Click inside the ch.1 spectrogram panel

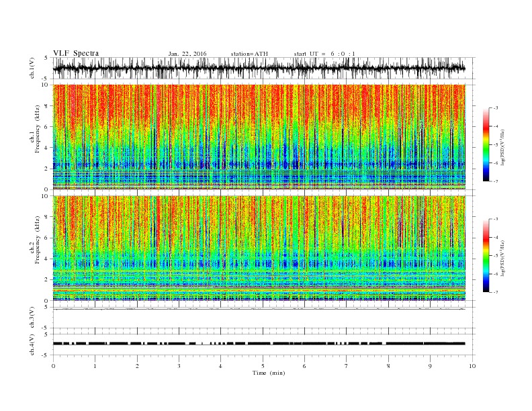tap(259, 136)
